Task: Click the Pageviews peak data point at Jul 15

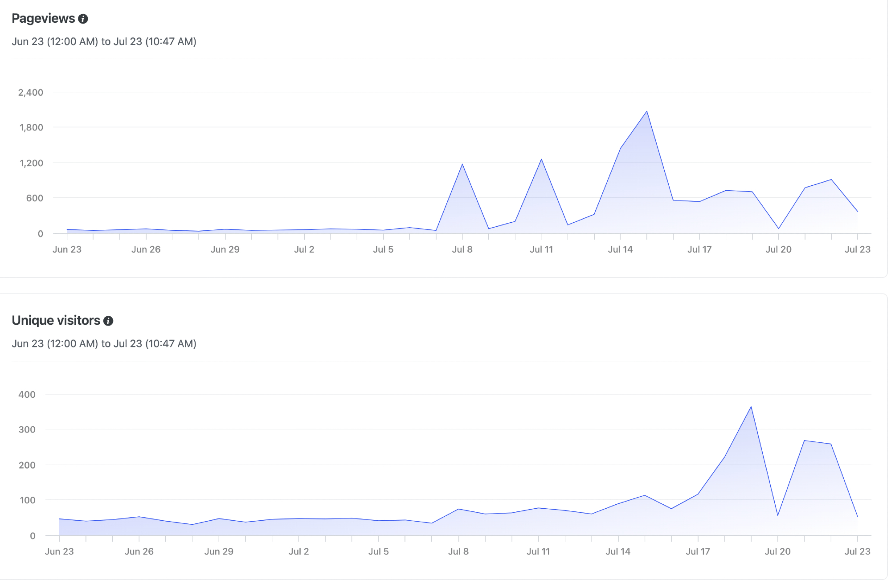Action: (x=646, y=111)
